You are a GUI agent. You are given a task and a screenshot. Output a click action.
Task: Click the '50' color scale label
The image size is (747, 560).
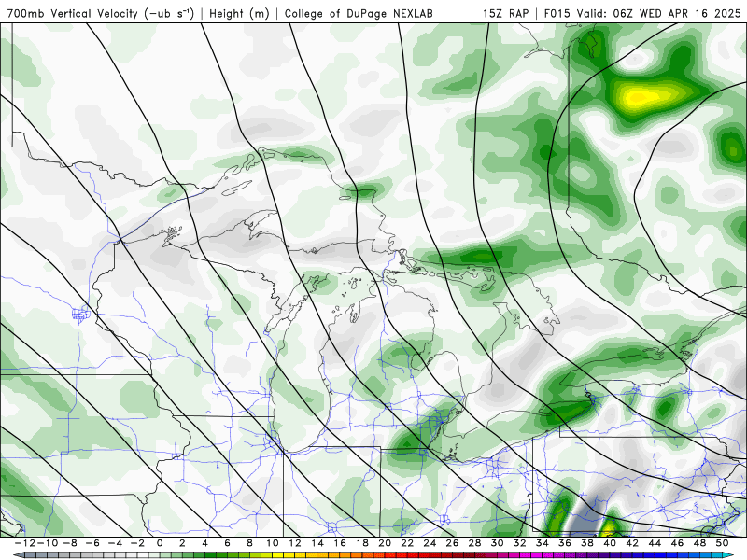[722, 543]
